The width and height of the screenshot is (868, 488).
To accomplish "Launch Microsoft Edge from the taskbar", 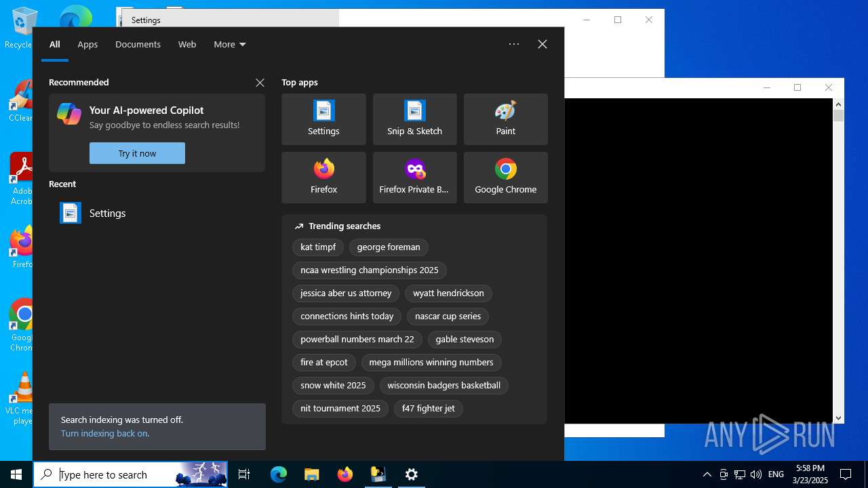I will pyautogui.click(x=279, y=474).
